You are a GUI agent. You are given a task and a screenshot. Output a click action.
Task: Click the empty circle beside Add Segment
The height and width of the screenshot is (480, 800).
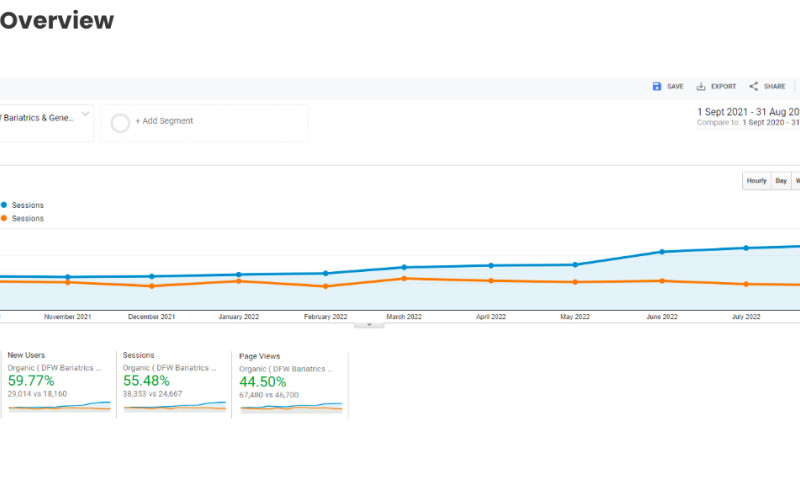tap(120, 122)
